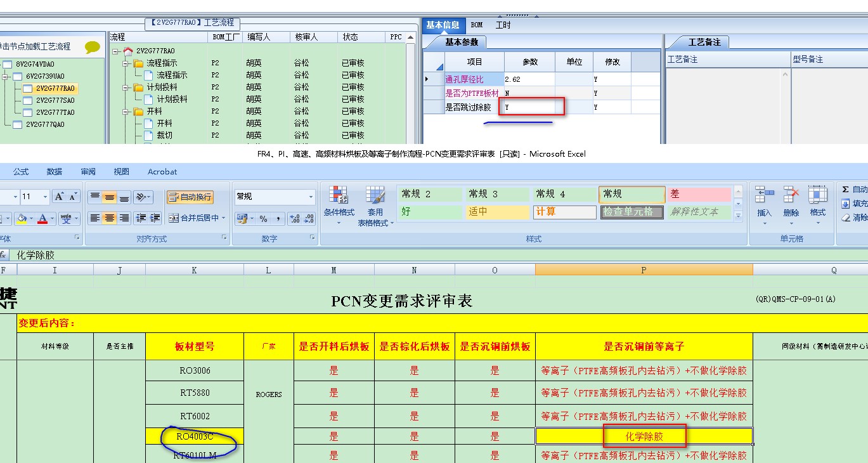This screenshot has width=868, height=463.
Task: Click the Increase Font Size (larger A) icon
Action: pyautogui.click(x=59, y=197)
